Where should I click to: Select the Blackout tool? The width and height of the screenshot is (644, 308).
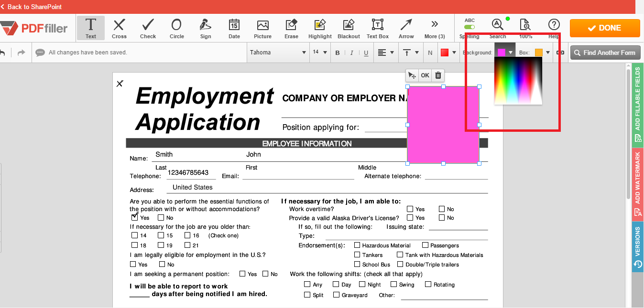(x=349, y=28)
